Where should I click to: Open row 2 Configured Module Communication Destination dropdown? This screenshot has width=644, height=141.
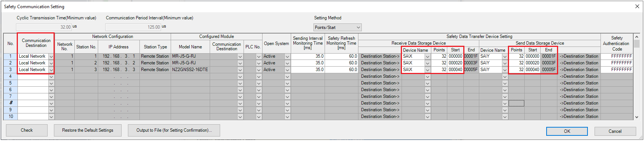coord(240,63)
